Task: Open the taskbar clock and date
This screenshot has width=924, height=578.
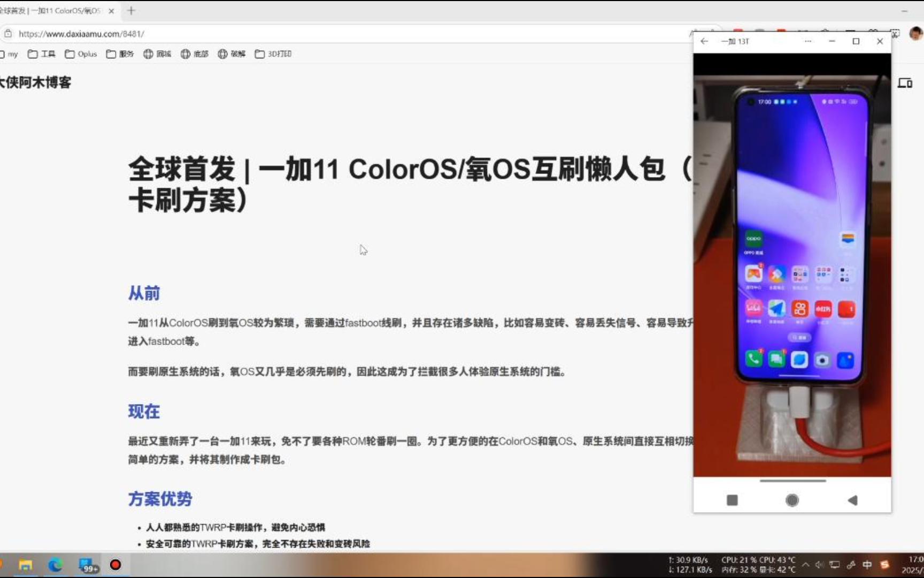Action: 913,565
